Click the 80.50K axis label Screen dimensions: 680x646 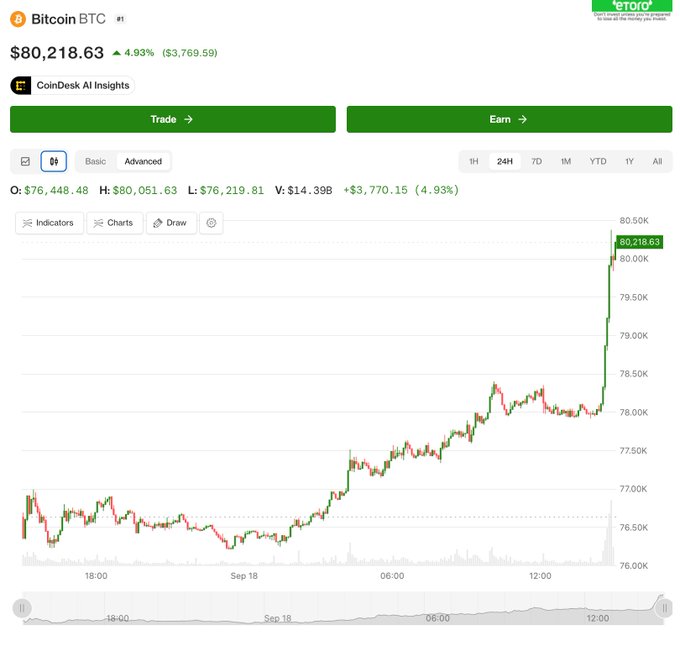[x=634, y=221]
